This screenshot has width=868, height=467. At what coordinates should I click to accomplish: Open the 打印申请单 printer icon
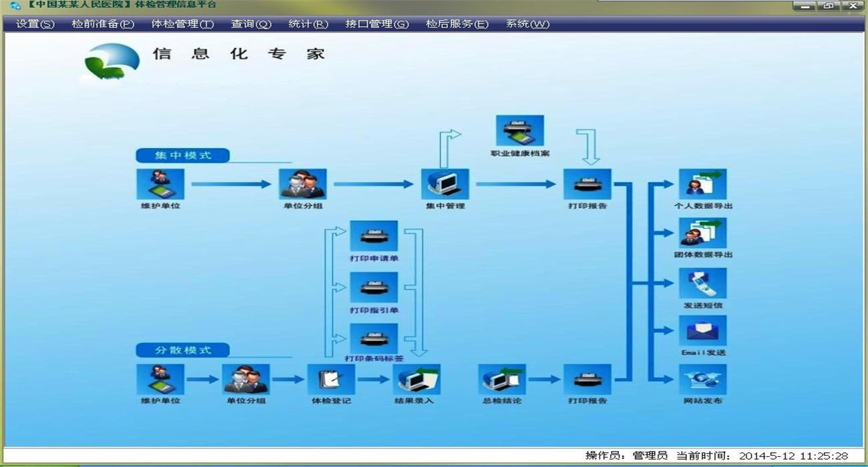pyautogui.click(x=374, y=236)
